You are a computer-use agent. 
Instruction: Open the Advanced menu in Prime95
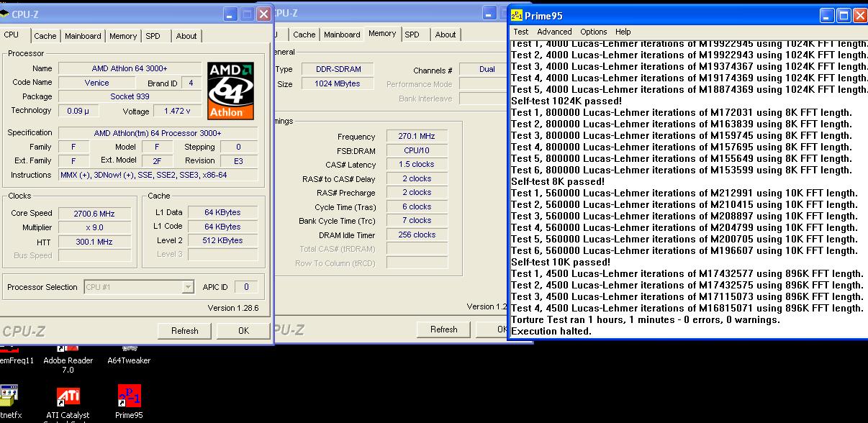(x=554, y=32)
